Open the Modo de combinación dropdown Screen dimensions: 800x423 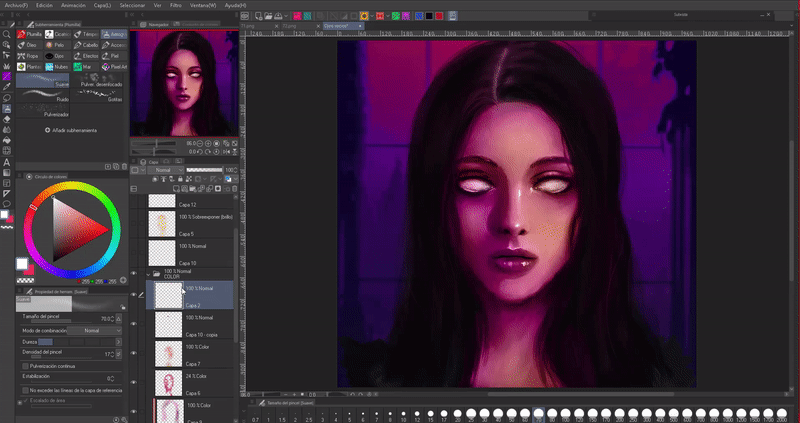(91, 329)
